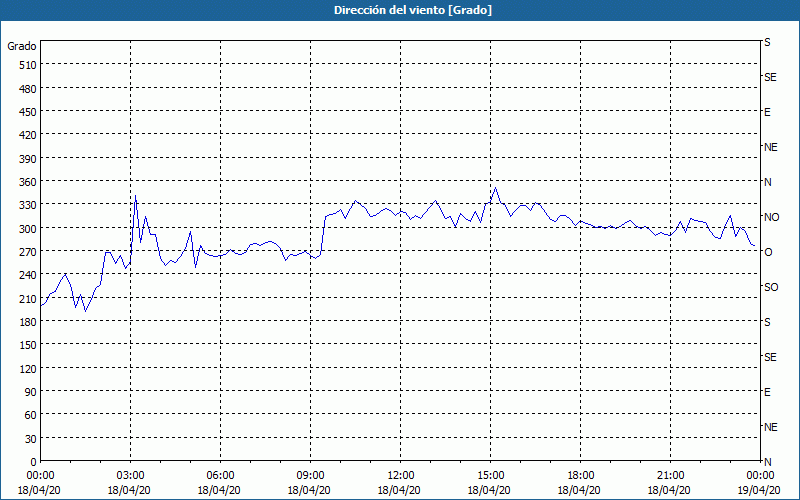Viewport: 800px width, 500px height.
Task: Click the 360 degree axis label
Action: 28,182
